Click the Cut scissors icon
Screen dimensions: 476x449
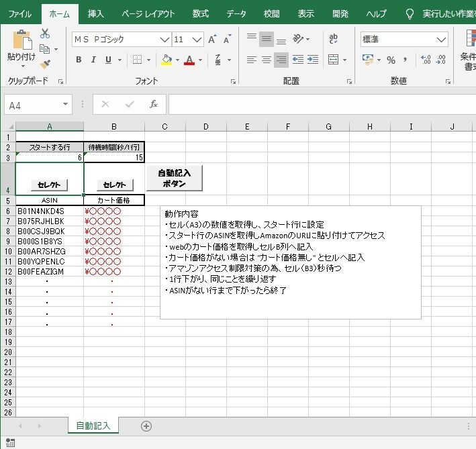click(x=45, y=34)
